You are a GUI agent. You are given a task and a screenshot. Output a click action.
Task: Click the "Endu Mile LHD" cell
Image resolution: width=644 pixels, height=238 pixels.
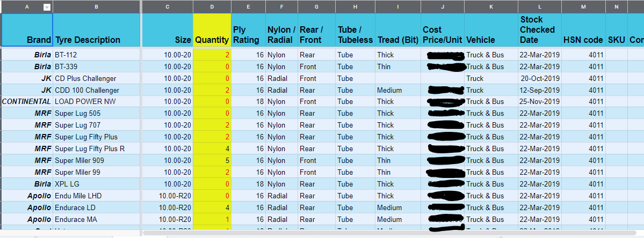click(96, 196)
